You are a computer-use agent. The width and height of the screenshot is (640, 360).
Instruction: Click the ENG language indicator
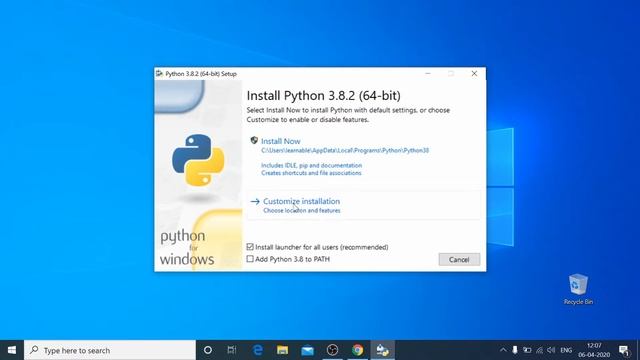(x=566, y=350)
